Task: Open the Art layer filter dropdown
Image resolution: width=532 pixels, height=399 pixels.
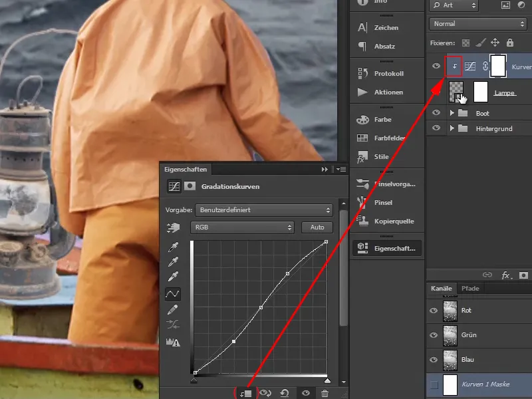Action: (454, 5)
